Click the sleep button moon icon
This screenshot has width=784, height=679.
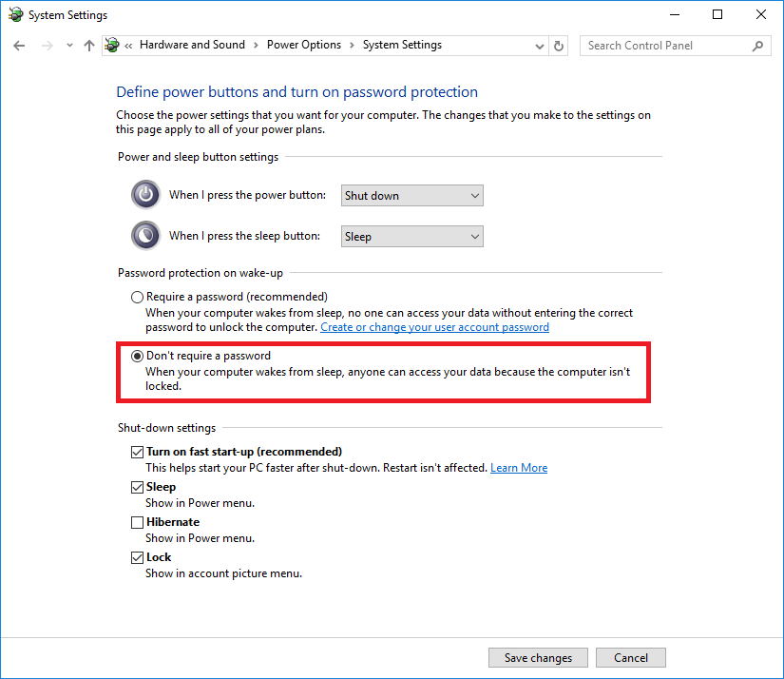point(145,235)
